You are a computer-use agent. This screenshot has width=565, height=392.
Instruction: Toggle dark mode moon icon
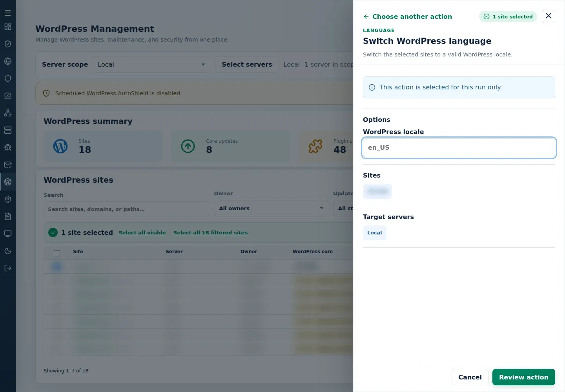[x=8, y=251]
